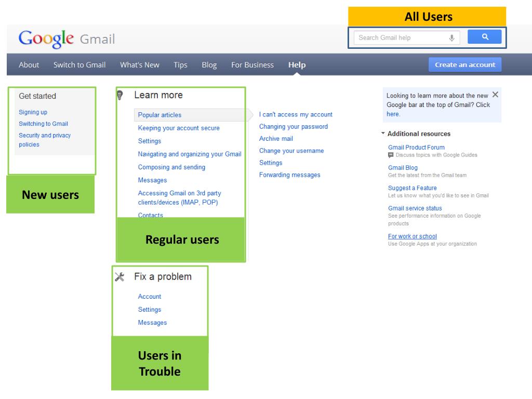Click the Learn more heading
The height and width of the screenshot is (399, 532).
click(x=158, y=95)
